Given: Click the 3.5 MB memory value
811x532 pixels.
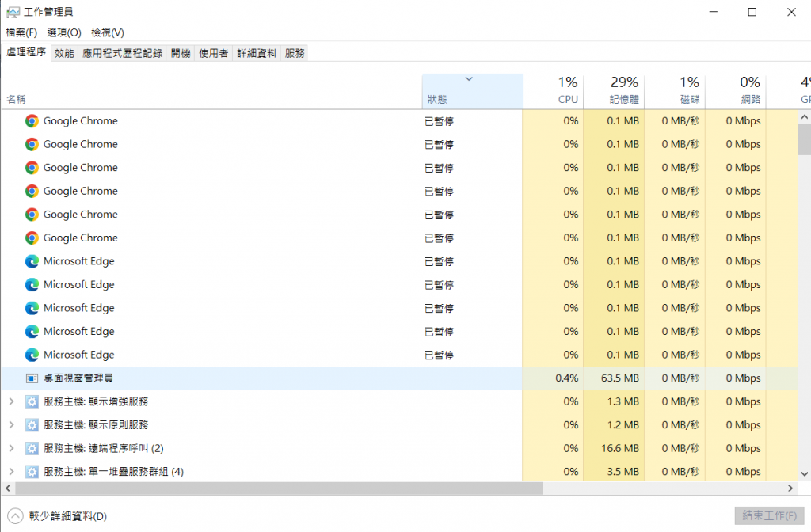Looking at the screenshot, I should (623, 472).
